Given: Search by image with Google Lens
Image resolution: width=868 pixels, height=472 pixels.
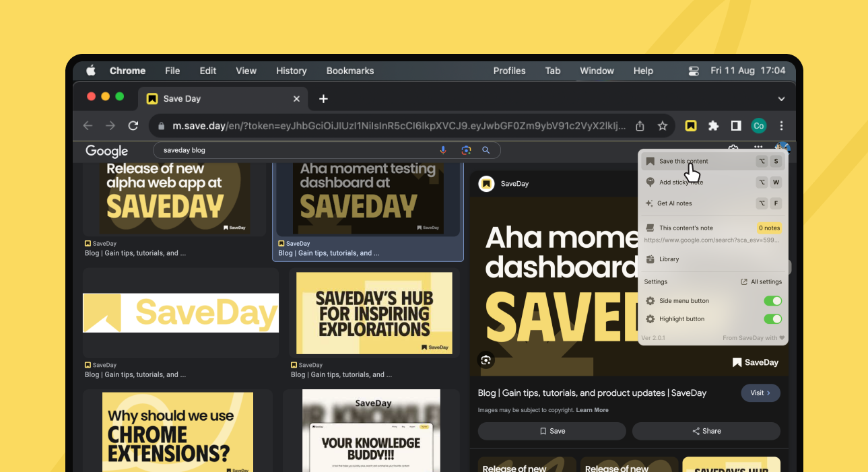Looking at the screenshot, I should (x=465, y=150).
